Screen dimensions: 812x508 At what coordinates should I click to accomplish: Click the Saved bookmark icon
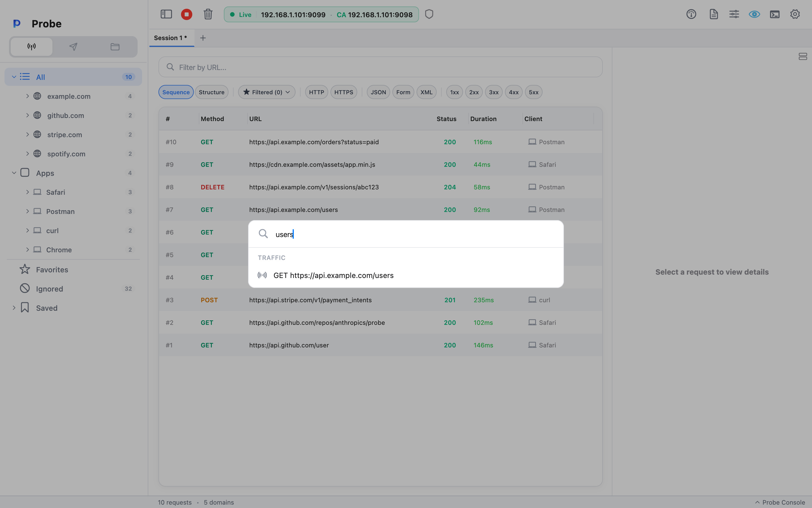pyautogui.click(x=25, y=307)
